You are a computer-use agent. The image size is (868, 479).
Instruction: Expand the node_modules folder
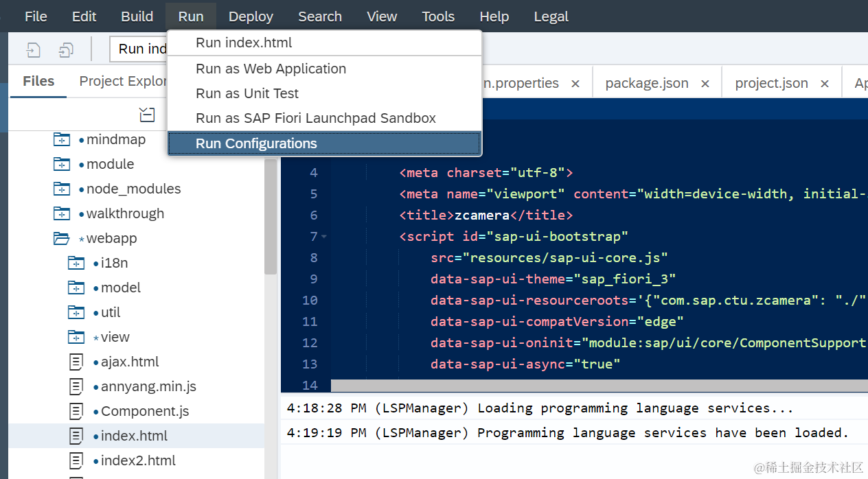click(x=134, y=189)
